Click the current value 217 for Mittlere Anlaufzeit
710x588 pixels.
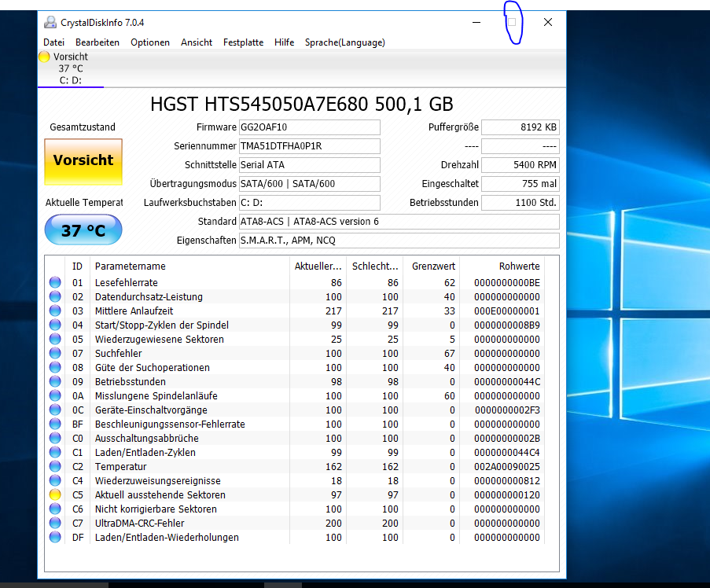point(333,311)
